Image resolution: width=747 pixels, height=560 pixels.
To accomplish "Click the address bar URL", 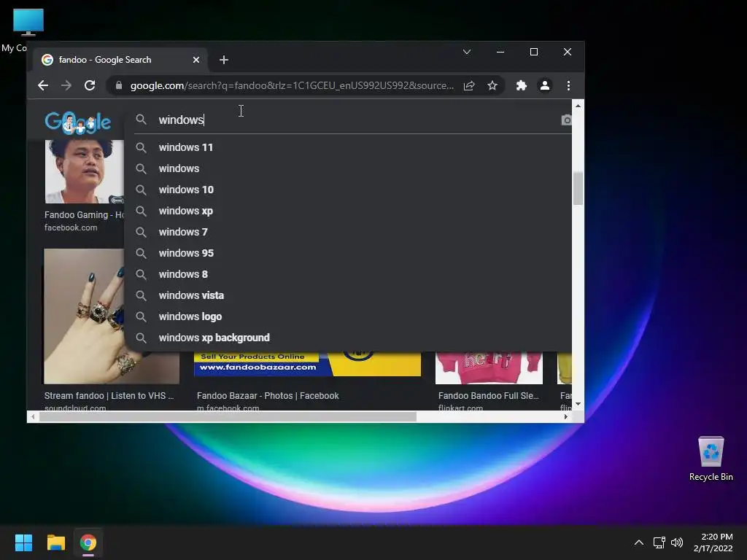I will (x=292, y=86).
